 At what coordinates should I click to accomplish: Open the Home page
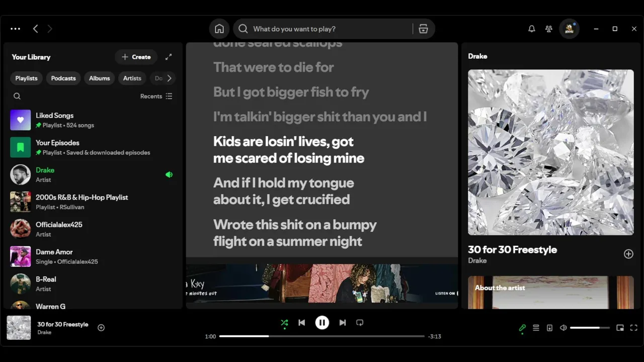pyautogui.click(x=219, y=29)
